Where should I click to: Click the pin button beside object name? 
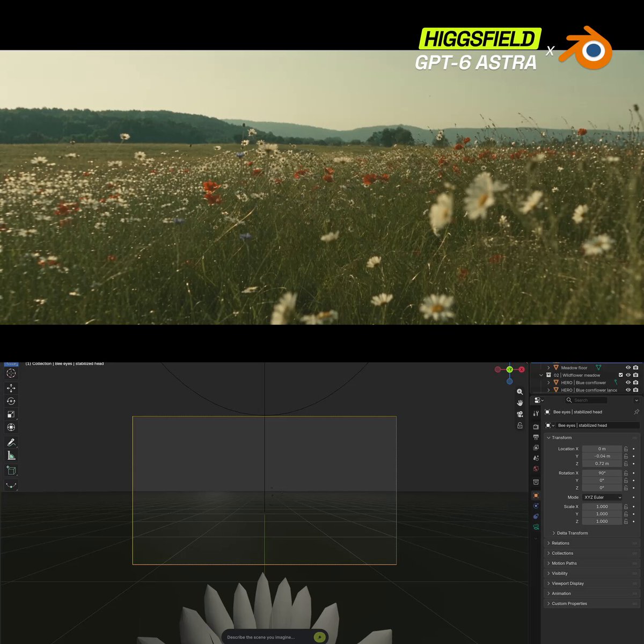(x=636, y=412)
